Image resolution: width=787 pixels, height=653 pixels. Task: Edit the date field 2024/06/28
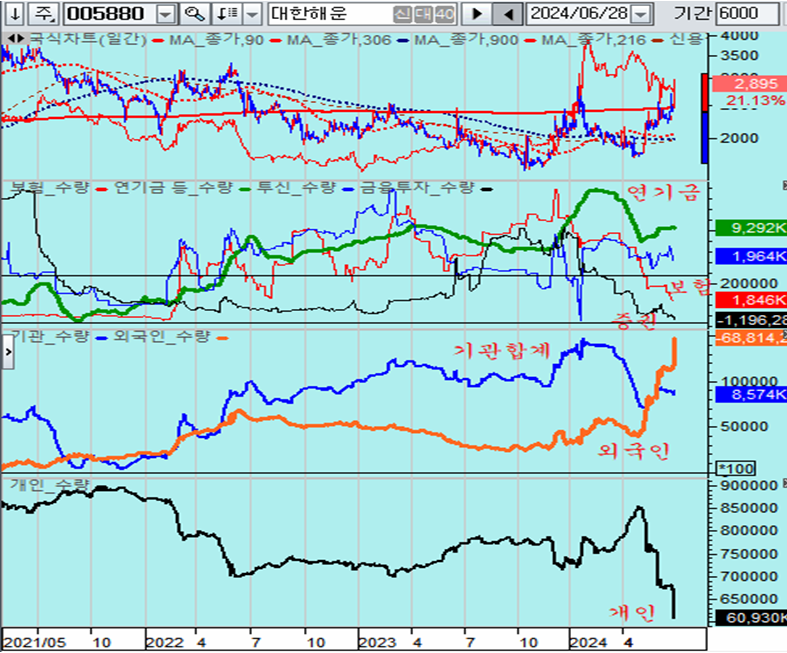(579, 14)
